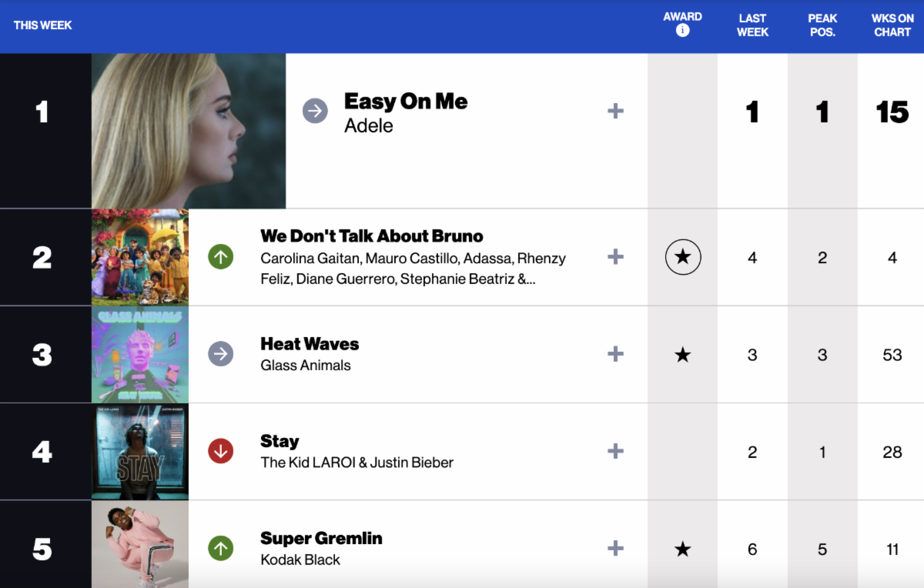Open the Kodak Black artist link
The image size is (924, 588).
(300, 560)
